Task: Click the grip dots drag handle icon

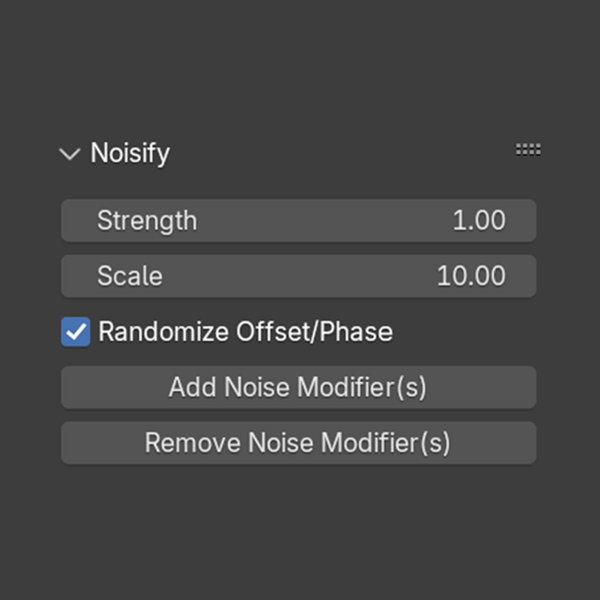Action: coord(528,150)
